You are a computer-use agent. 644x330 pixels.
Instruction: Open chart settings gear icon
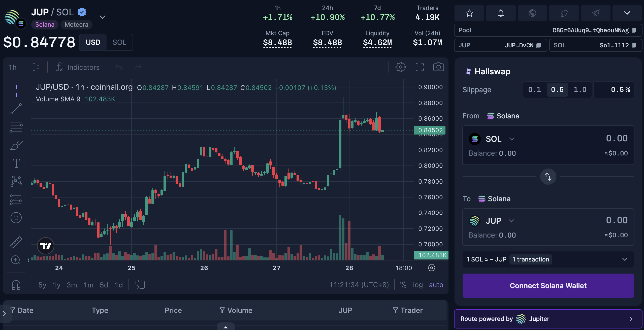[400, 67]
